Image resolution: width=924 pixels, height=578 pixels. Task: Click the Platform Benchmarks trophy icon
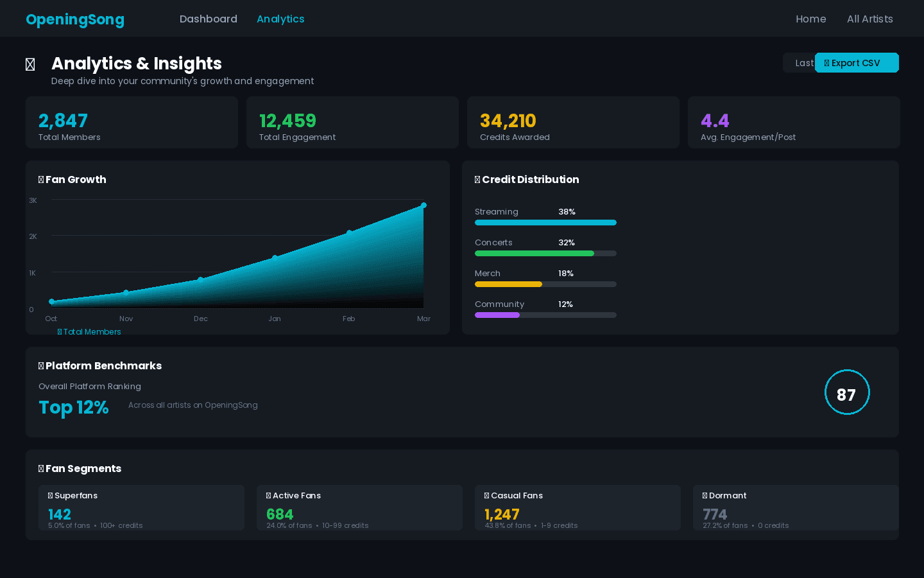(x=41, y=365)
